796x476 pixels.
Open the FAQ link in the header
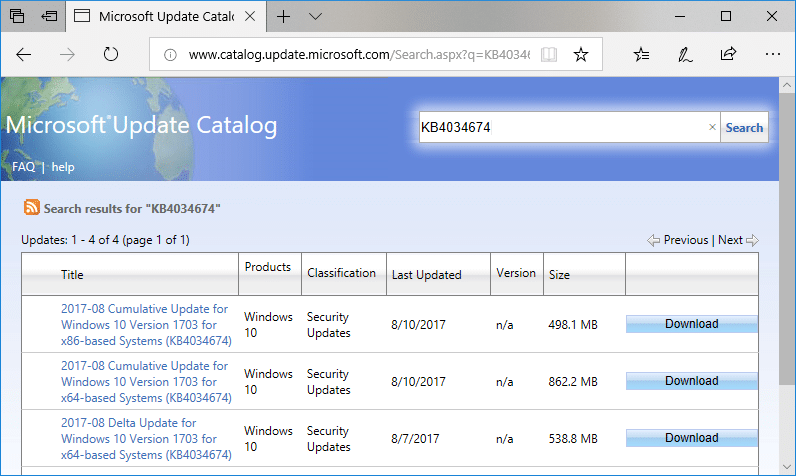(x=23, y=167)
